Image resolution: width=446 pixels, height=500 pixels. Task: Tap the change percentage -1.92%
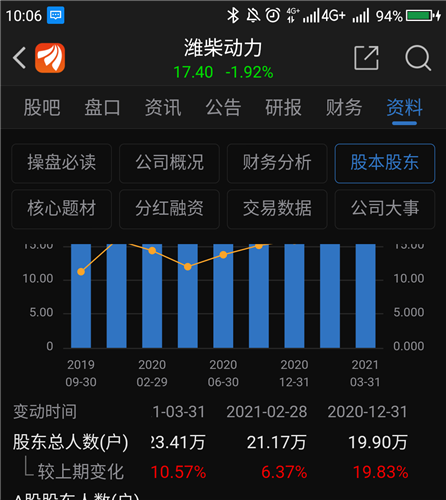click(249, 72)
